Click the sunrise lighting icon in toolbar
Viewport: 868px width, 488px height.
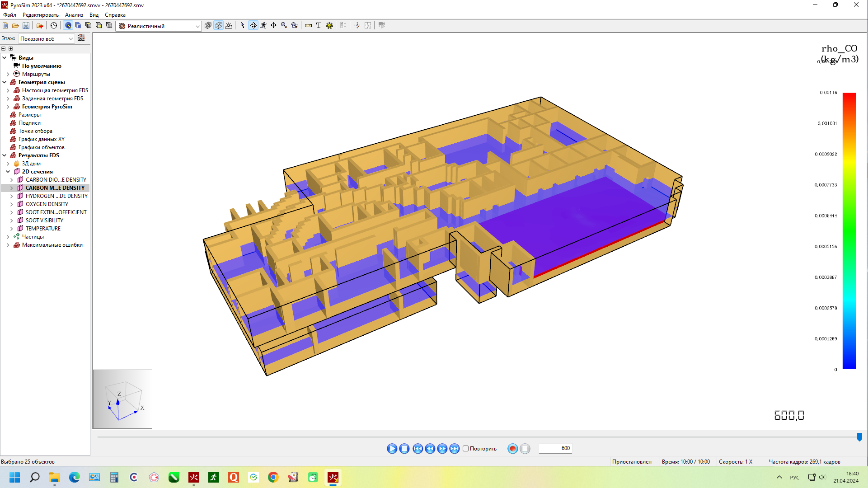coord(229,26)
